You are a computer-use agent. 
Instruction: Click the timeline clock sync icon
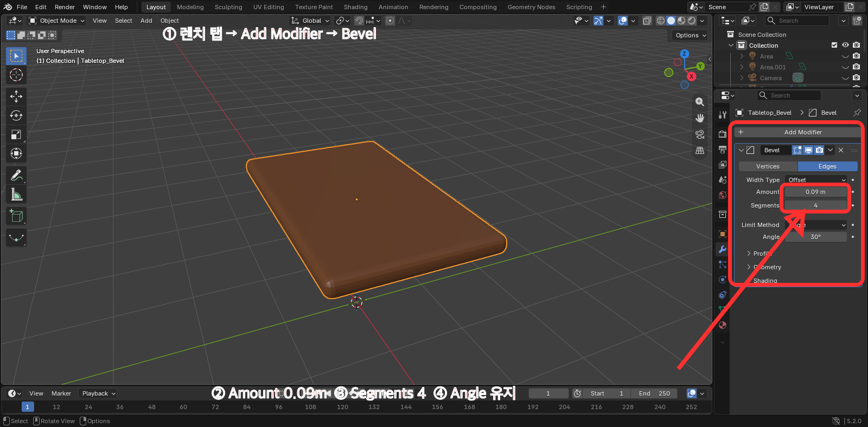[578, 393]
